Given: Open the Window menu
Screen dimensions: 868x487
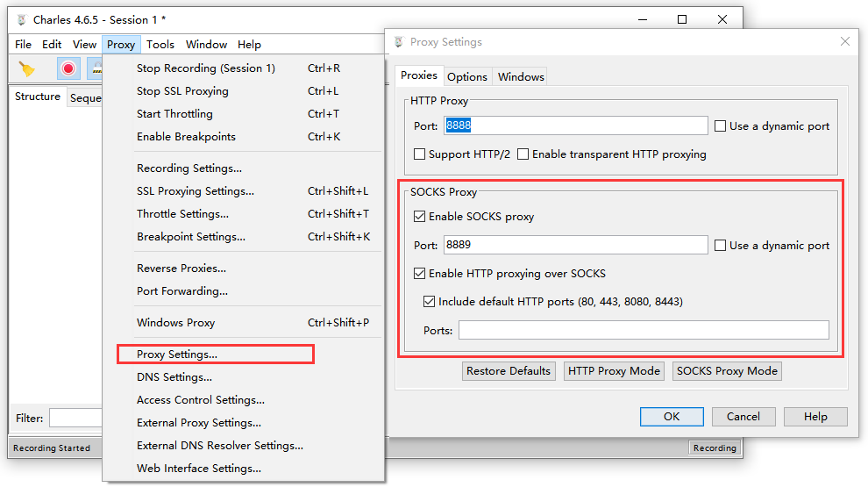Looking at the screenshot, I should tap(207, 45).
